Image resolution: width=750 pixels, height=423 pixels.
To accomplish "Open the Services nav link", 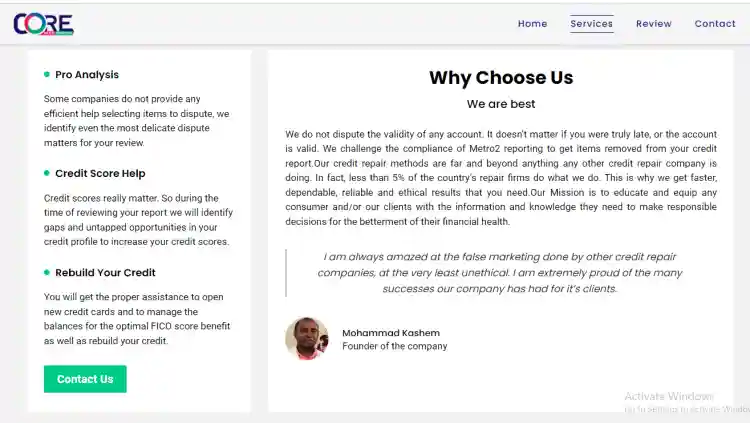I will point(591,24).
